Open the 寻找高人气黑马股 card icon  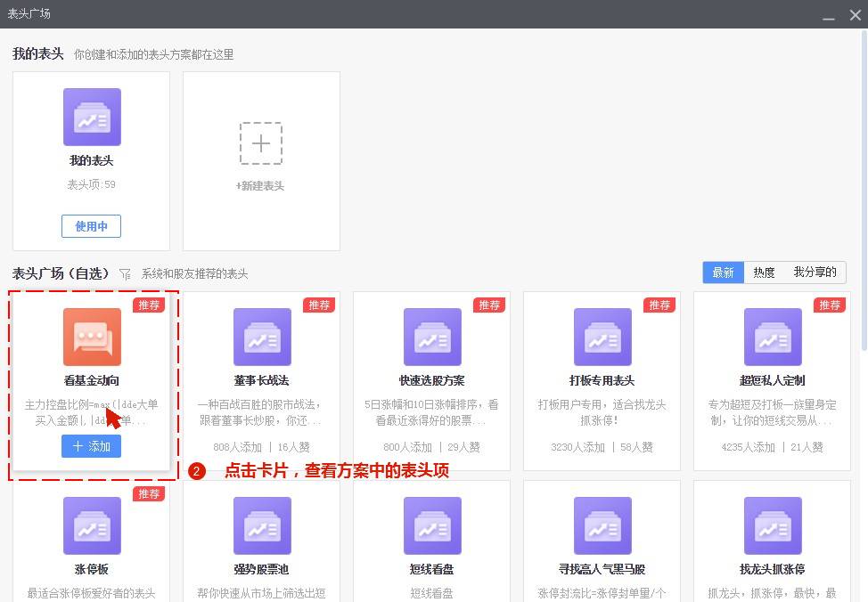point(602,525)
